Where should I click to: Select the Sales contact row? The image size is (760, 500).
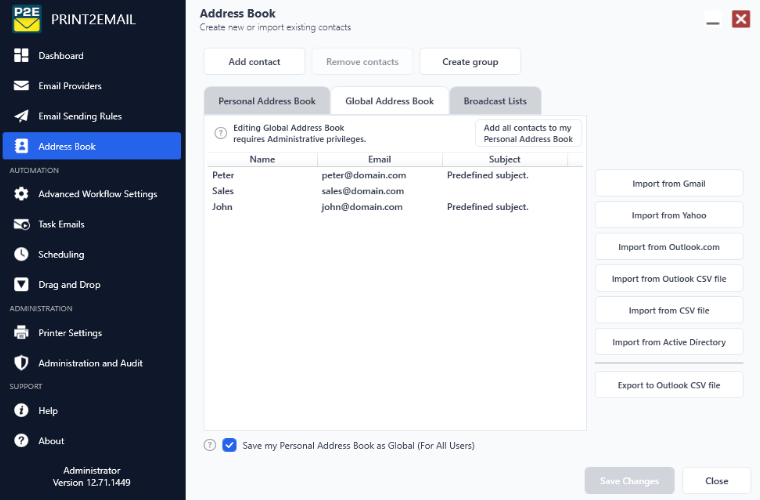[x=395, y=191]
